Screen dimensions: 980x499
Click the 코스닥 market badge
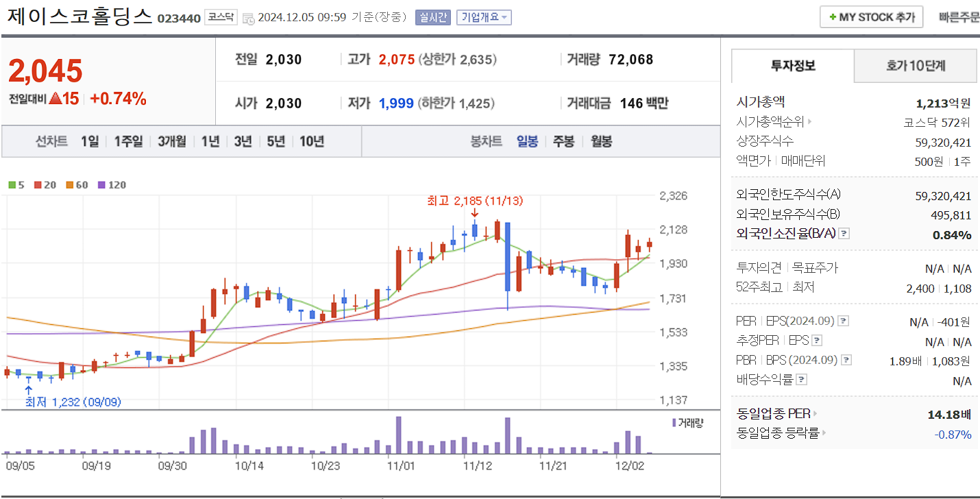[x=222, y=17]
